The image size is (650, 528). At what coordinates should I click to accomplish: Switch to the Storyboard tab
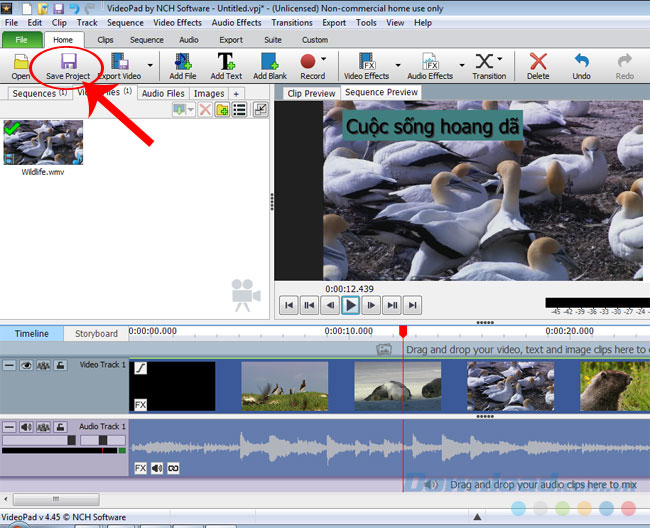[96, 333]
